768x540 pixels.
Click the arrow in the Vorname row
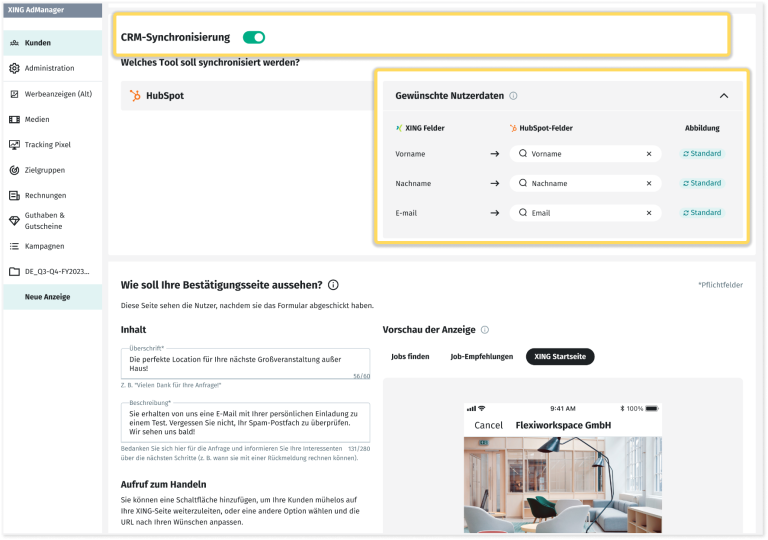pos(495,154)
